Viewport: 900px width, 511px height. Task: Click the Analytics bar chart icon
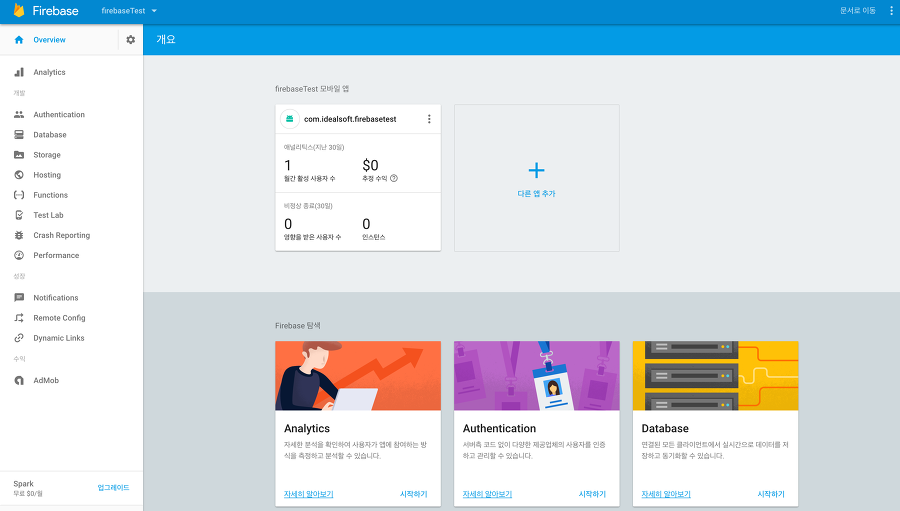click(19, 72)
